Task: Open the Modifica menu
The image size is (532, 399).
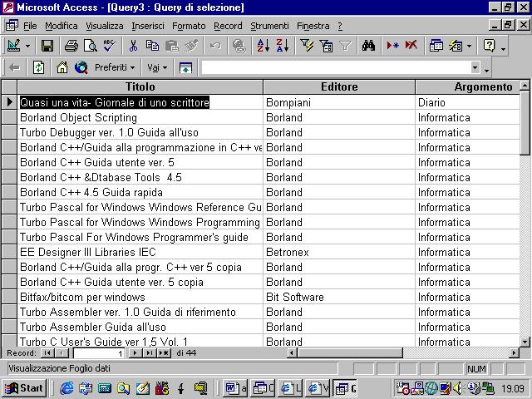Action: pos(62,26)
